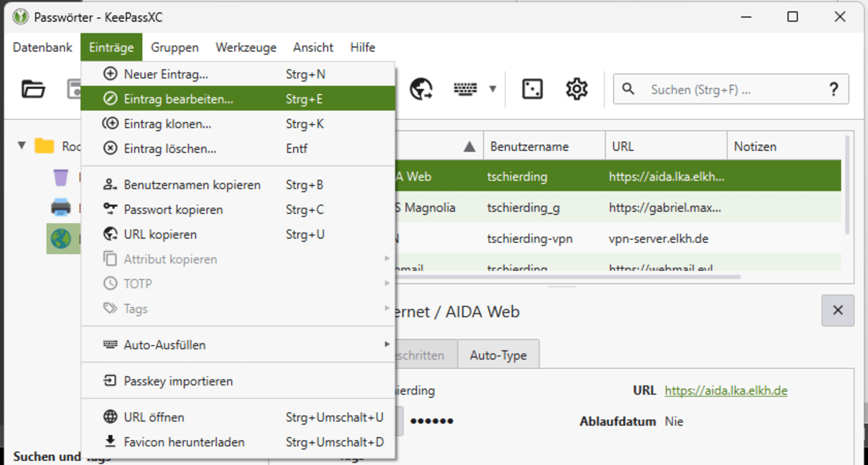Open the TOTP submenu

tap(238, 284)
